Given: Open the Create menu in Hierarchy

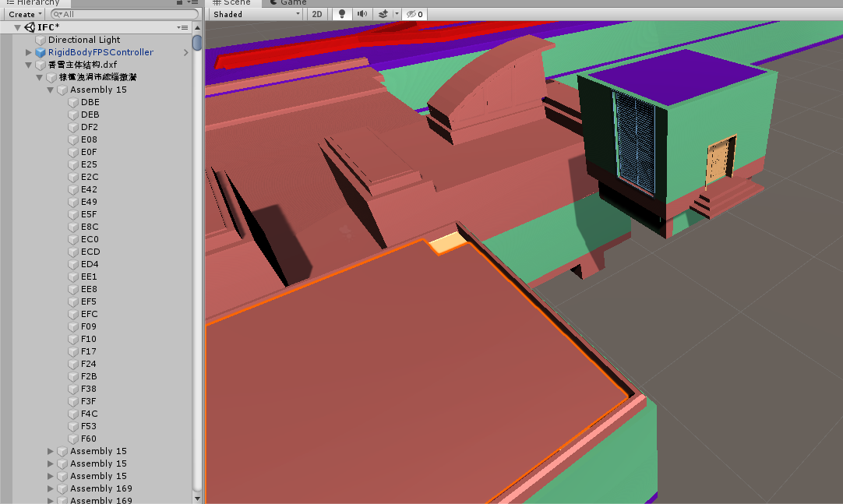Looking at the screenshot, I should point(23,14).
